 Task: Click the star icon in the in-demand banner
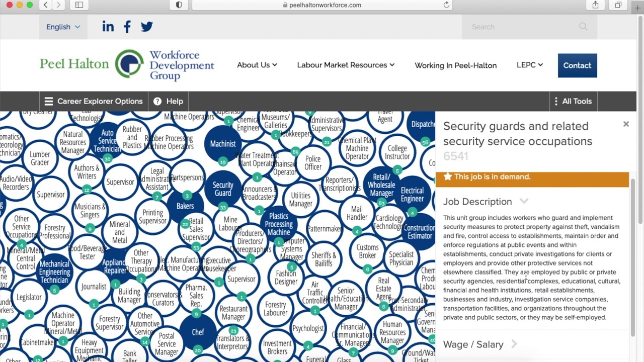point(448,176)
